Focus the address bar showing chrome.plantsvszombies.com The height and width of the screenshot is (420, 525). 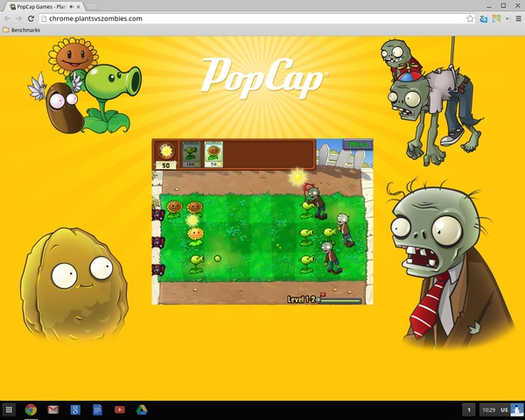click(255, 18)
